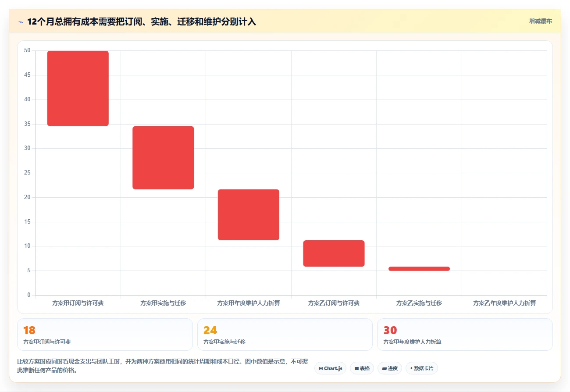
Task: Select the Chart.js tag
Action: point(330,368)
